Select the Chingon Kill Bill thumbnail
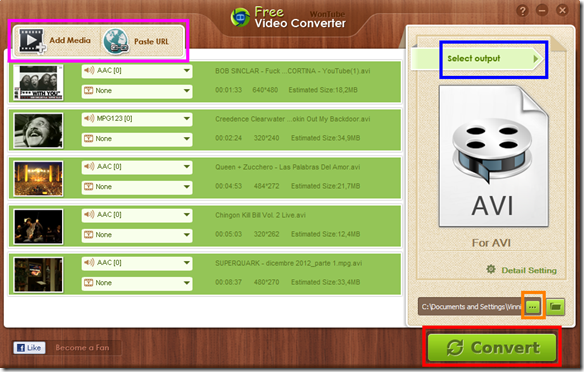This screenshot has width=584, height=372. (x=38, y=227)
